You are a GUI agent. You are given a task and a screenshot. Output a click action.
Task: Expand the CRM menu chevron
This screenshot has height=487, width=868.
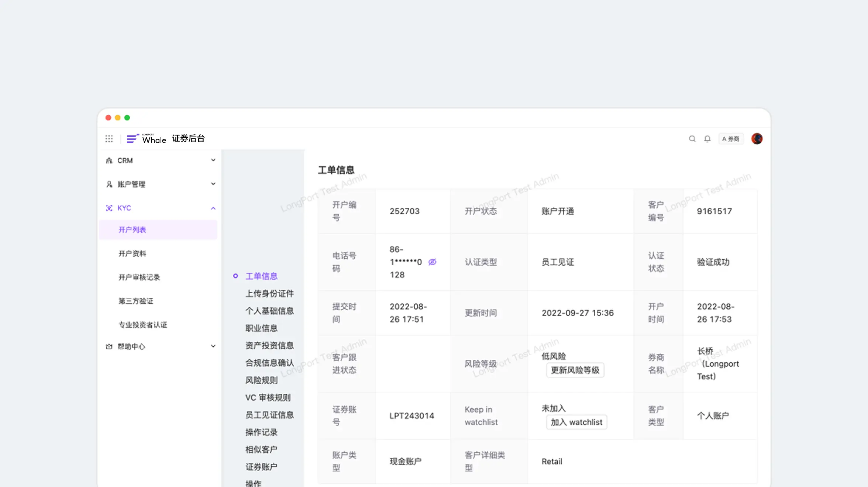tap(213, 160)
